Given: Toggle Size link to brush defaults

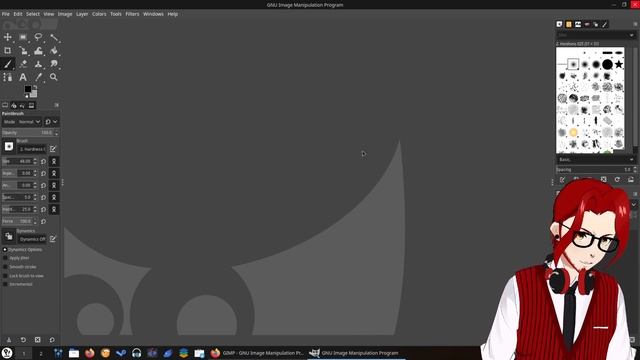Looking at the screenshot, I should (54, 162).
